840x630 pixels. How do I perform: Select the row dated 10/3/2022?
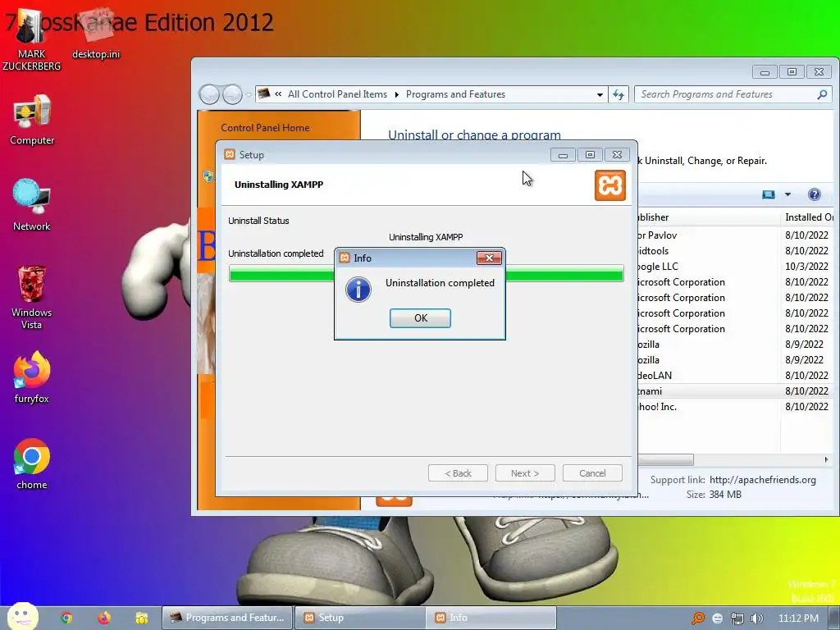(x=736, y=267)
